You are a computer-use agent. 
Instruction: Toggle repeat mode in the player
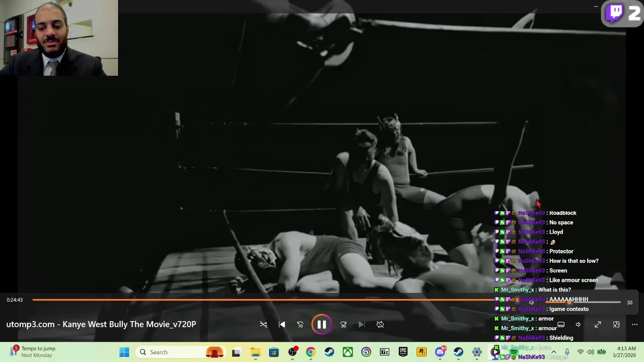[380, 324]
